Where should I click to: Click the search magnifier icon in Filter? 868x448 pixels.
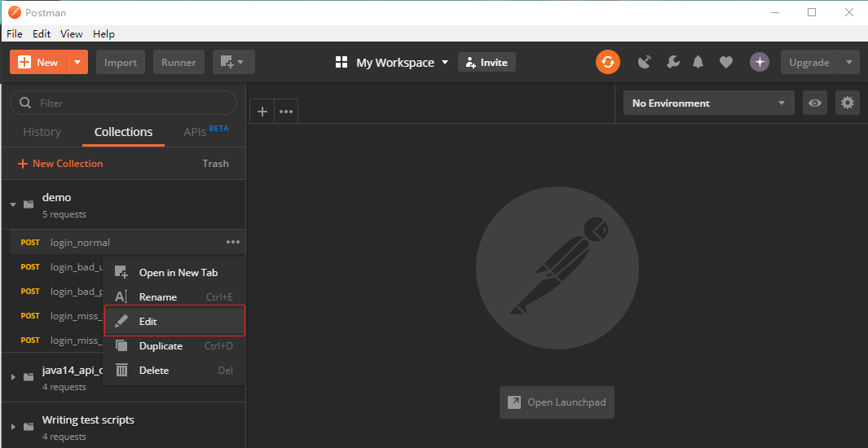point(25,103)
